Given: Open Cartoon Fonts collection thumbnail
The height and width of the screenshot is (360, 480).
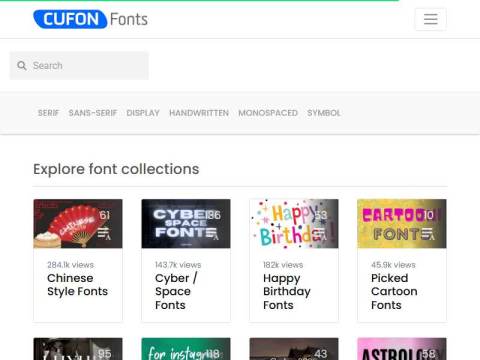Looking at the screenshot, I should click(x=402, y=224).
